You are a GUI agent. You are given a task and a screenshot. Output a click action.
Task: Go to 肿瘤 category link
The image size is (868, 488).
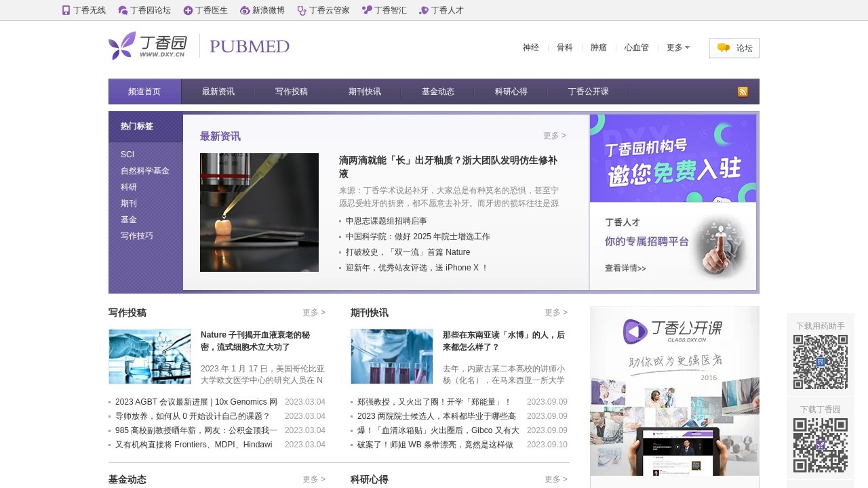tap(599, 47)
